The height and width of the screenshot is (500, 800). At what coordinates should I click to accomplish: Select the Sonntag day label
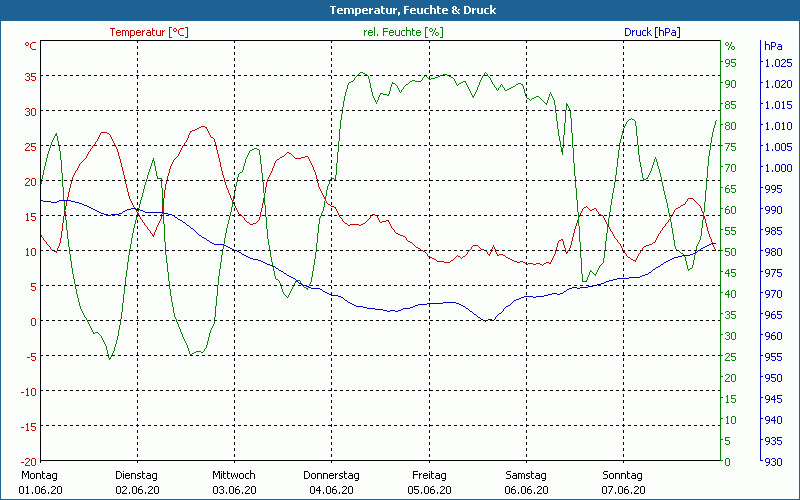point(622,475)
